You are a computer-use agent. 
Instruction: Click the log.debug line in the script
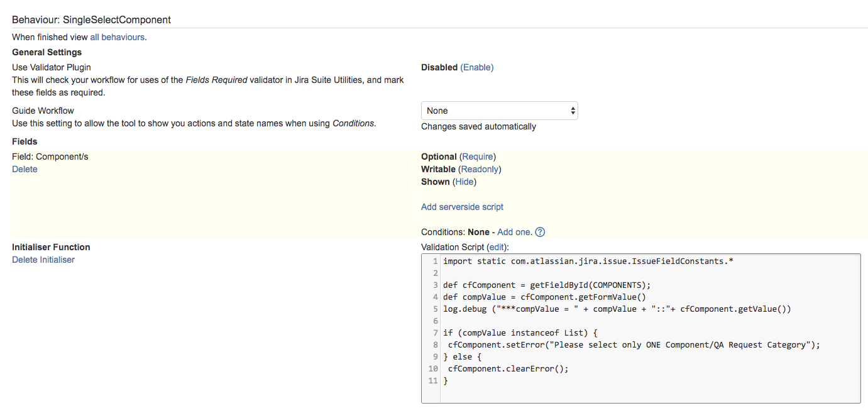coord(617,309)
